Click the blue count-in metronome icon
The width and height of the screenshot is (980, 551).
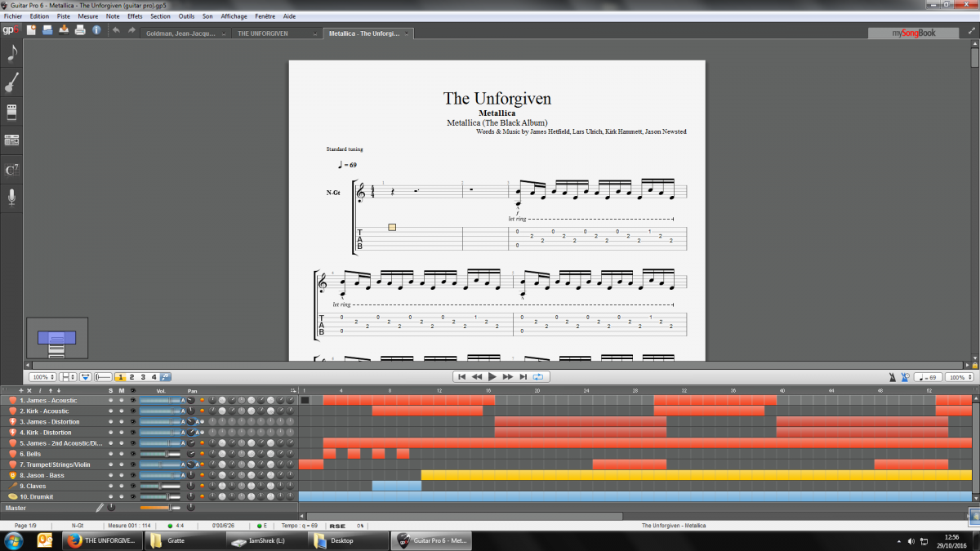point(905,377)
